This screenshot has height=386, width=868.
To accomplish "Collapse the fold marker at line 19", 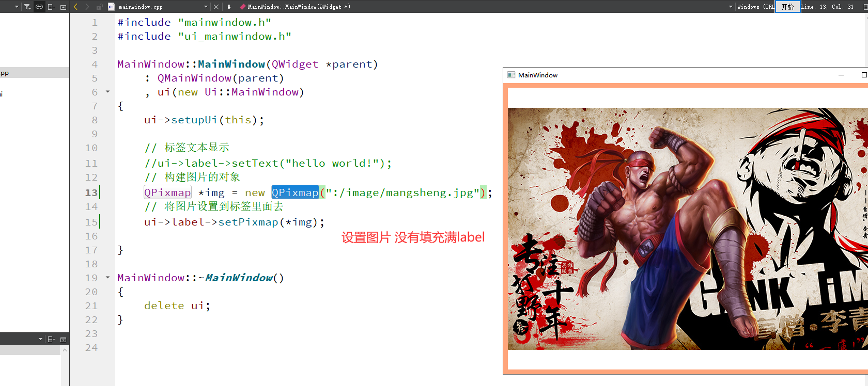I will (107, 278).
